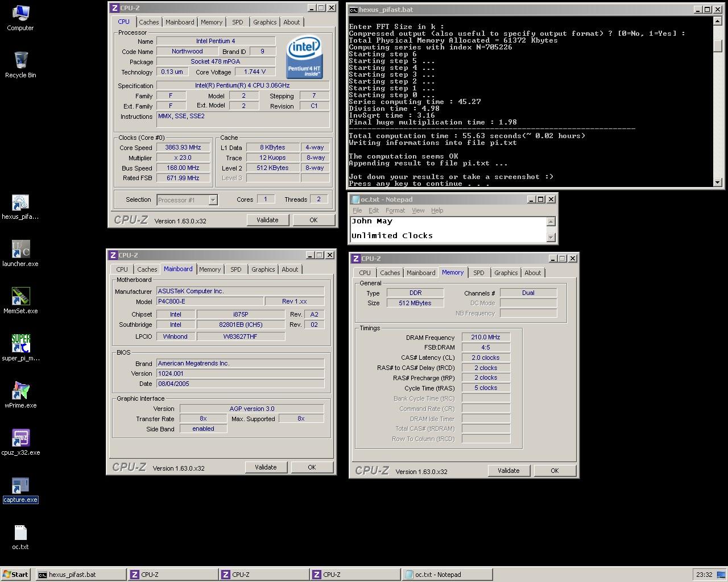Open Memory tab in top CPU-Z window
This screenshot has width=728, height=582.
(212, 22)
